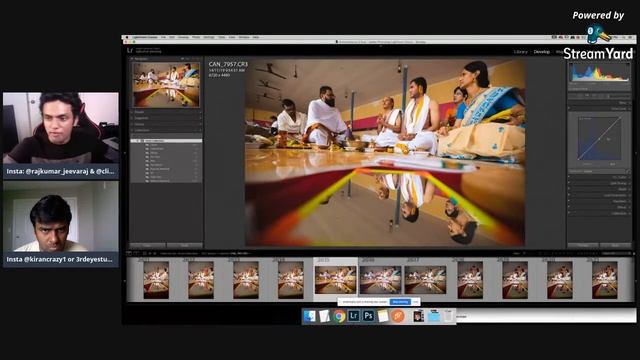Click the CAN_7957.CR3 filename overlay
Image resolution: width=640 pixels, height=360 pixels.
click(x=228, y=64)
